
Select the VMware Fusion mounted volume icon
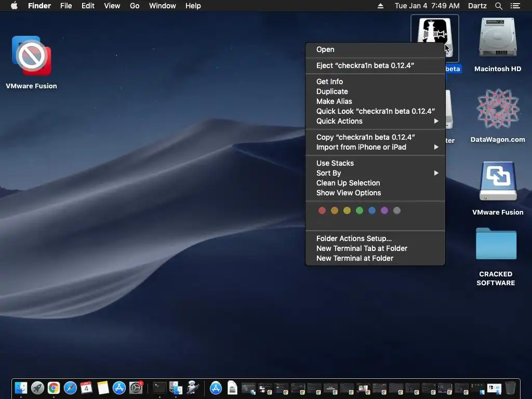(497, 181)
